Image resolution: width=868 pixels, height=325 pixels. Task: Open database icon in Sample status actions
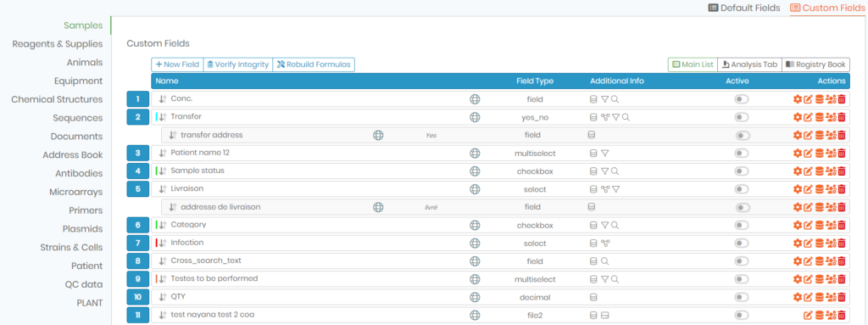click(819, 171)
